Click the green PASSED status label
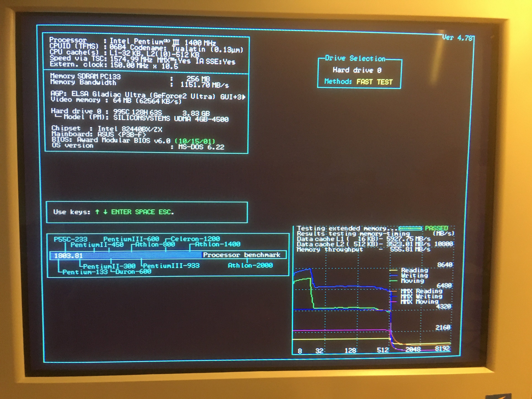Screen dimensions: 532x399 click(x=436, y=228)
